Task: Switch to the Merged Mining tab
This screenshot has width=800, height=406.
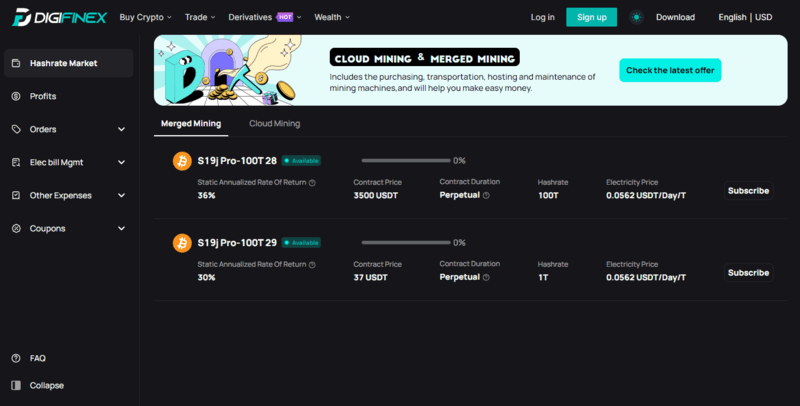Action: [191, 123]
